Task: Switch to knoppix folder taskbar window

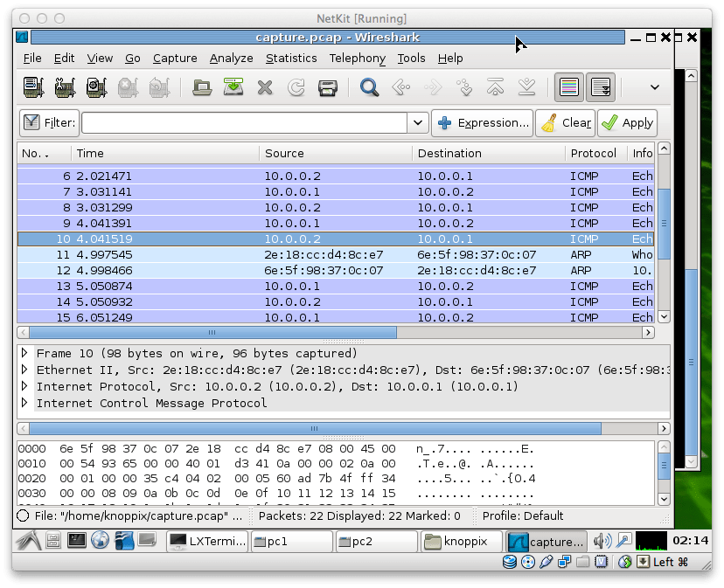Action: [x=462, y=542]
